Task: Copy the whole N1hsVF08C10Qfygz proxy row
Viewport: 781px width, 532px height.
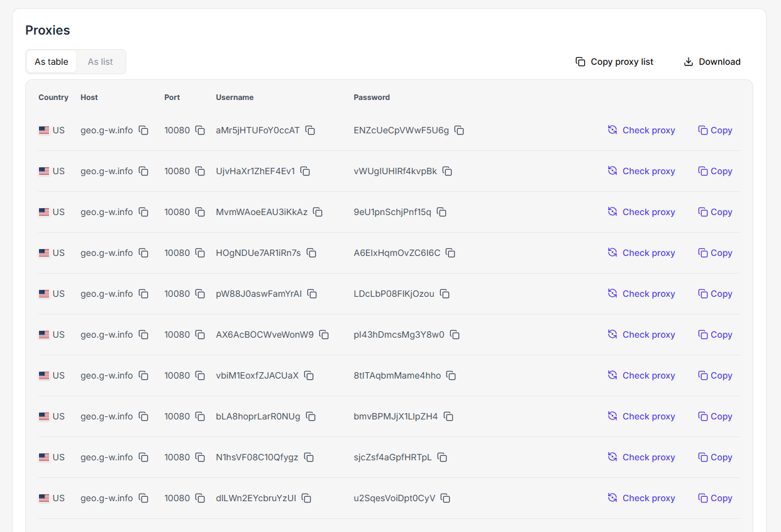Action: (715, 457)
